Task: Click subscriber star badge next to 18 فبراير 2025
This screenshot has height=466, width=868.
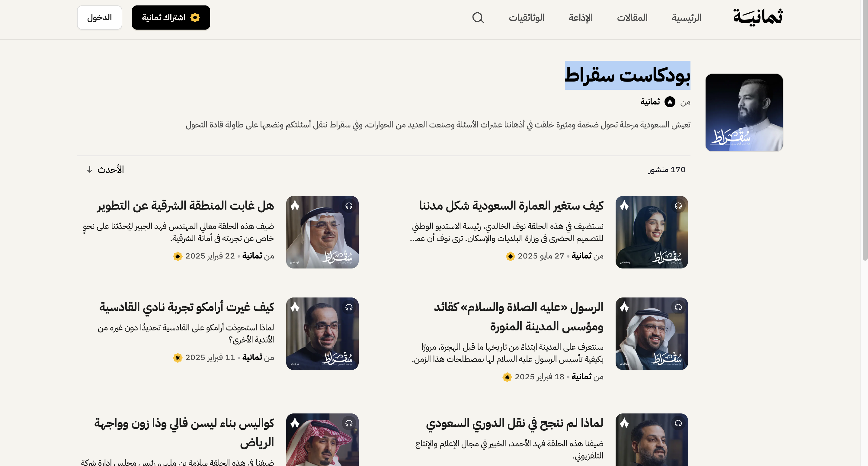Action: tap(507, 377)
